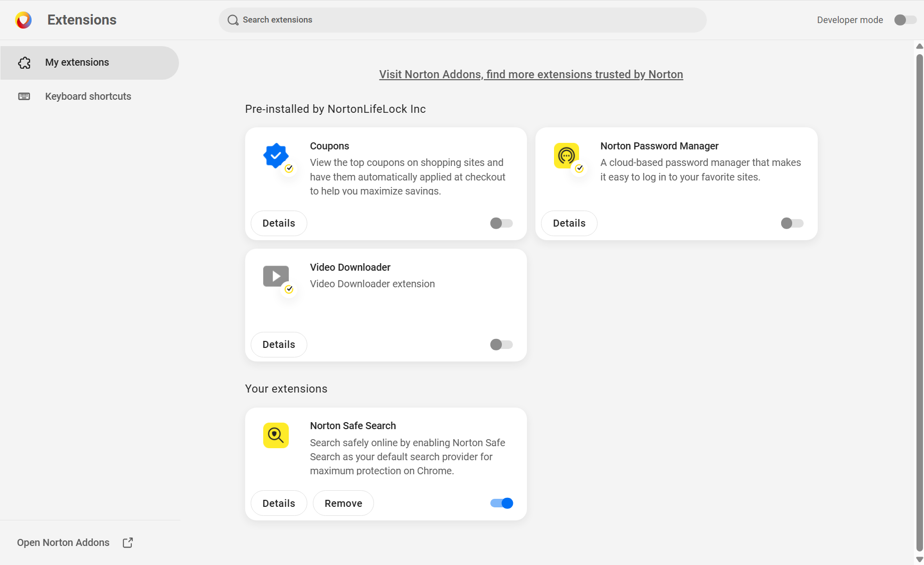Click the Extensions page title
Screen dimensions: 924x565
82,20
